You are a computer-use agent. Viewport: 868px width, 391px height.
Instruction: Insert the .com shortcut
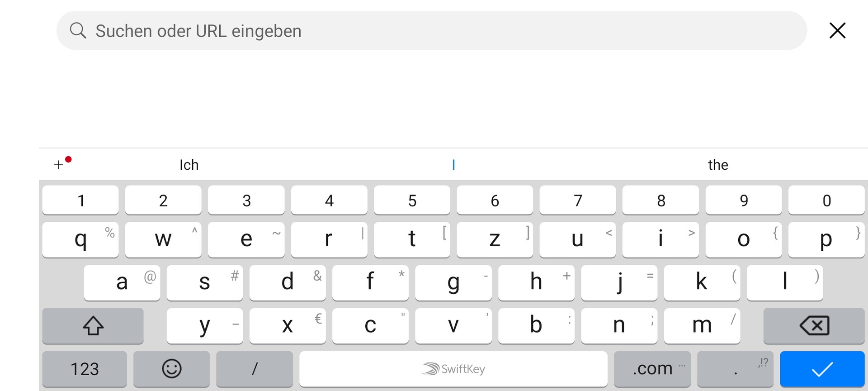(652, 369)
